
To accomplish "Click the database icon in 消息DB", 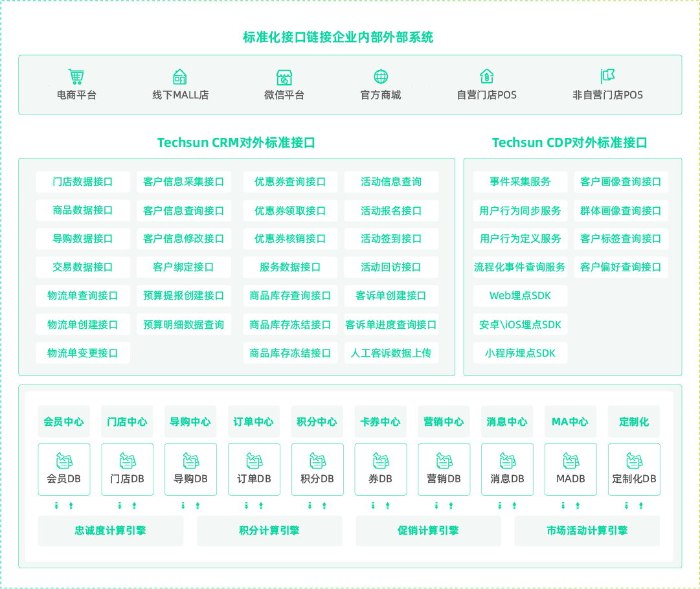I will [x=508, y=460].
